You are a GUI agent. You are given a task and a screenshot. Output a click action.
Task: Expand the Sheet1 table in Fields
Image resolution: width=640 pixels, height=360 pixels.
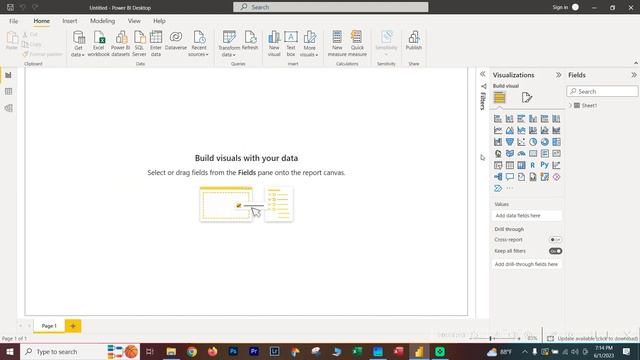tap(571, 105)
